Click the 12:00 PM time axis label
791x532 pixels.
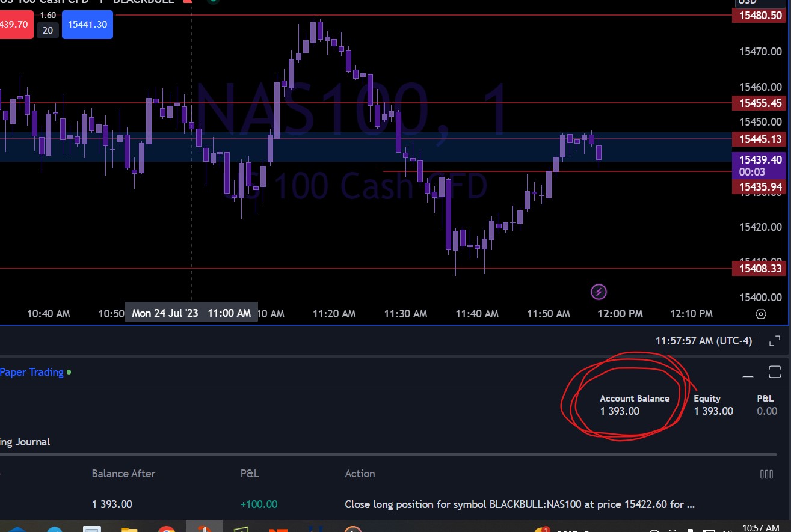620,313
